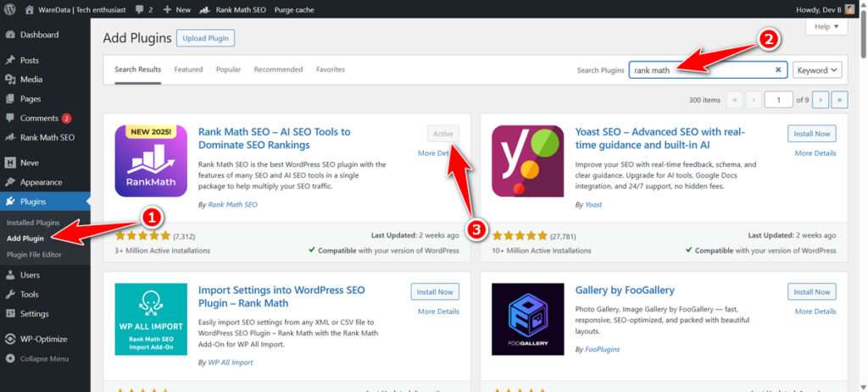The image size is (868, 392).
Task: Click FooGallery plugin logo thumbnail
Action: pos(527,319)
